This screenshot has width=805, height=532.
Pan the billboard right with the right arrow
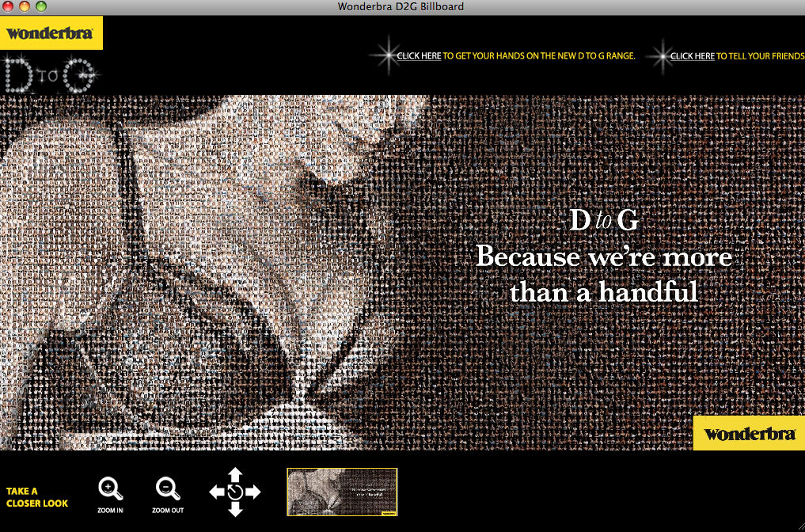pyautogui.click(x=253, y=492)
